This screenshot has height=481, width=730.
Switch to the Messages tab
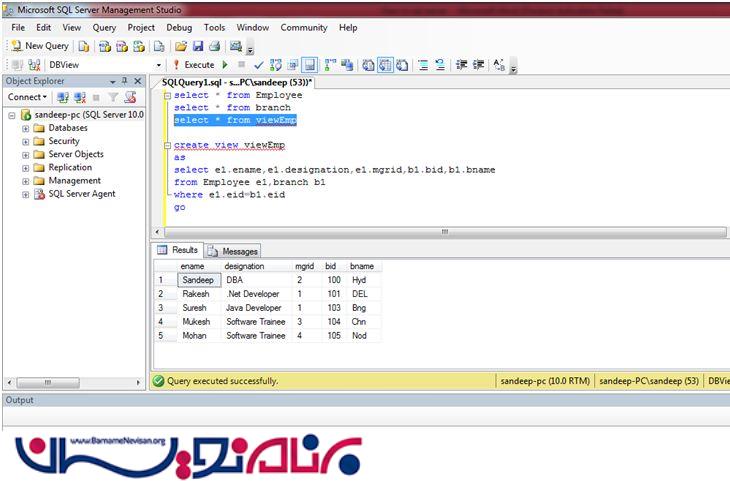pos(233,251)
